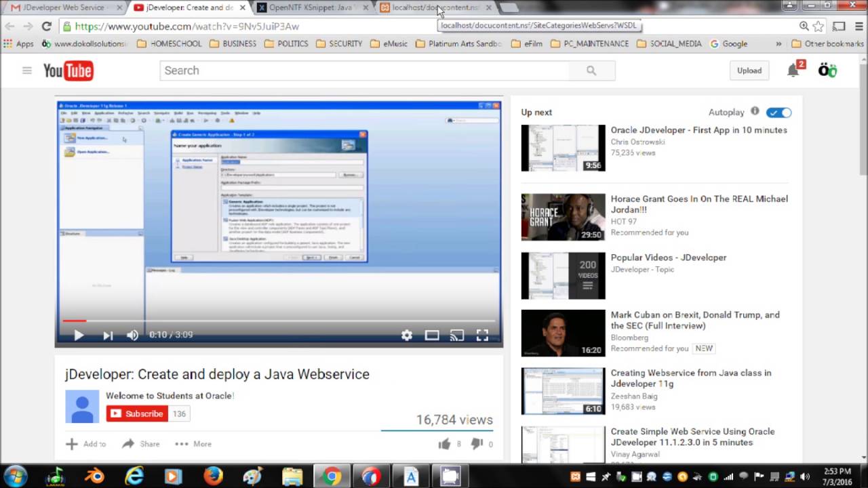
Task: Click the search magnifier button
Action: coord(591,70)
